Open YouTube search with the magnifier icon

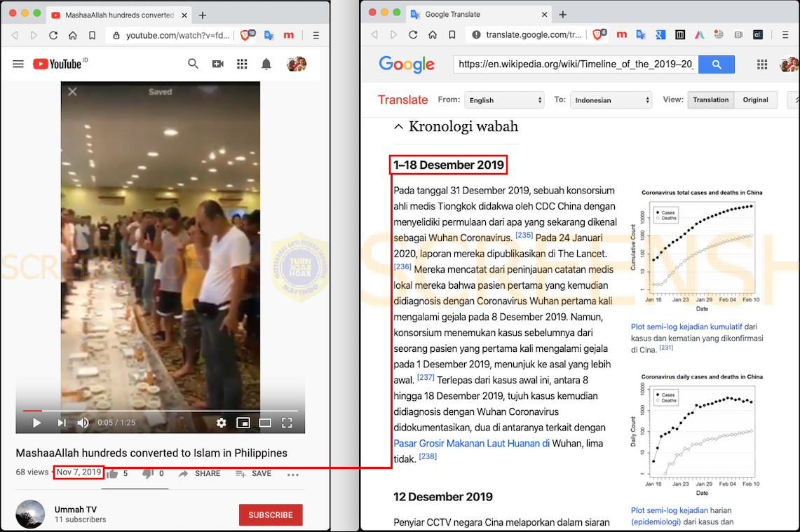(x=193, y=64)
